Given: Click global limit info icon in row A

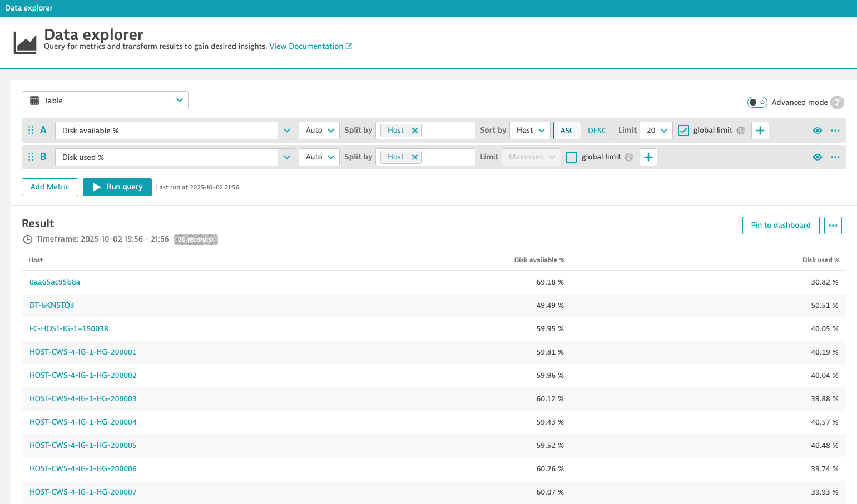Looking at the screenshot, I should 741,131.
